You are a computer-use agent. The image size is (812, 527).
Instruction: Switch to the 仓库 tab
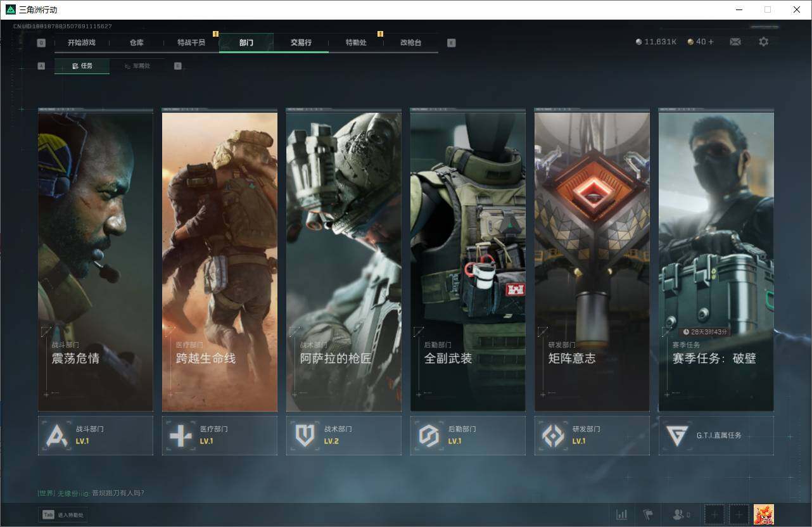(x=136, y=42)
